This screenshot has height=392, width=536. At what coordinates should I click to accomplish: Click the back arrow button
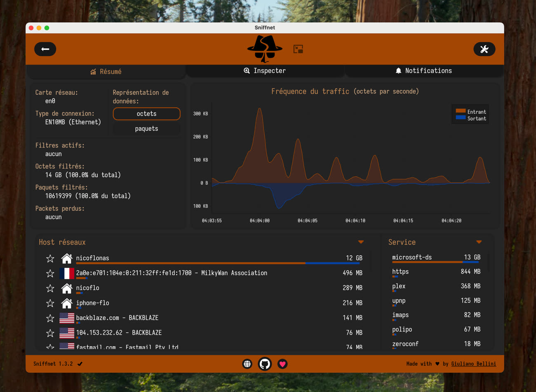point(45,49)
